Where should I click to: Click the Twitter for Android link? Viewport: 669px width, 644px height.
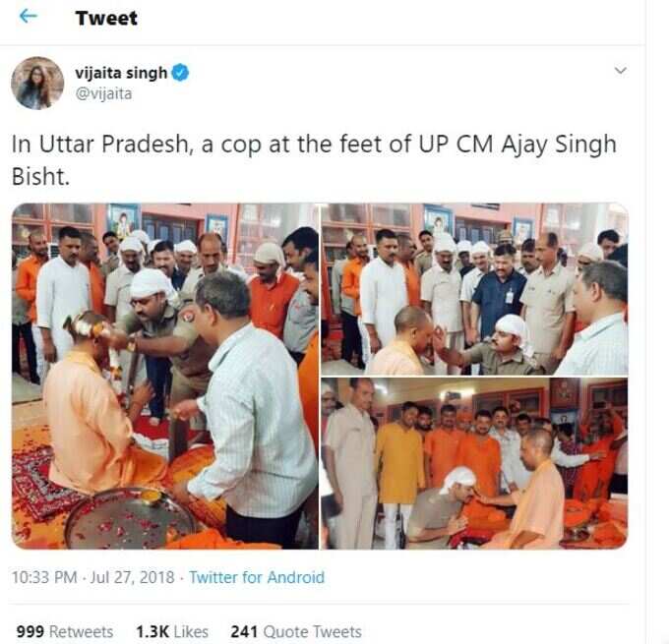pos(257,577)
